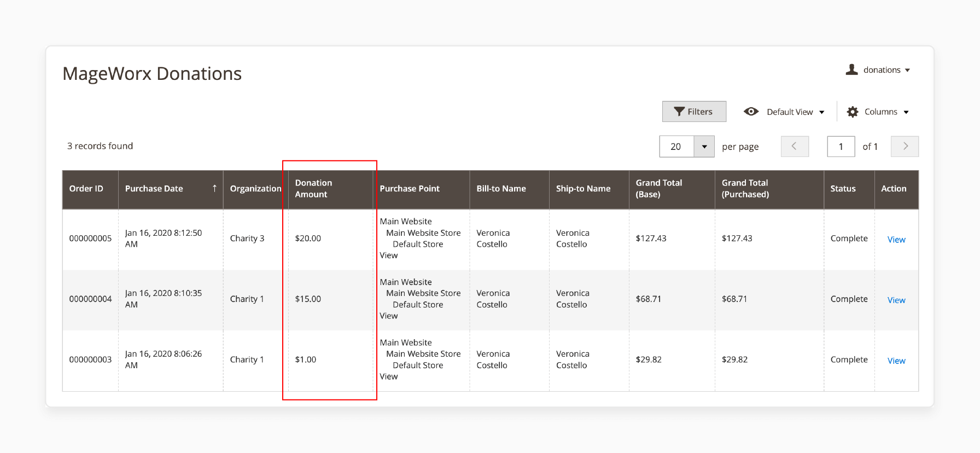Click the $29.82 Grand Total (Base) value

point(649,360)
